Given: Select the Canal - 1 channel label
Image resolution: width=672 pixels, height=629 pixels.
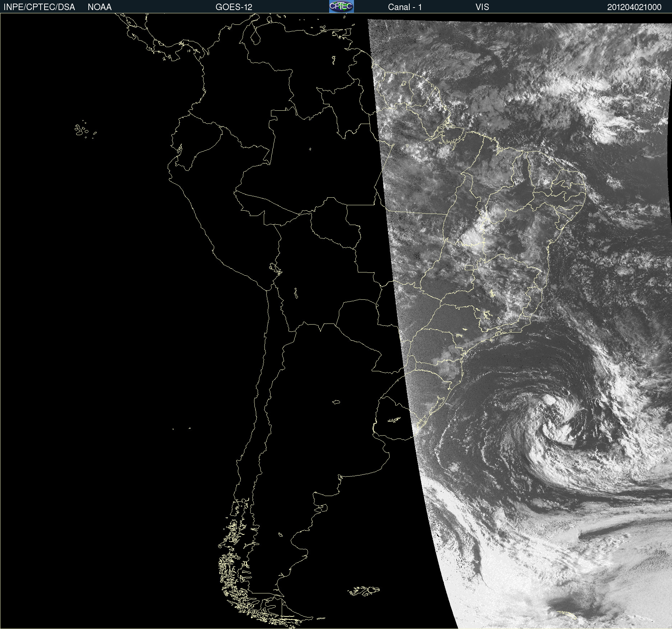Looking at the screenshot, I should click(405, 7).
